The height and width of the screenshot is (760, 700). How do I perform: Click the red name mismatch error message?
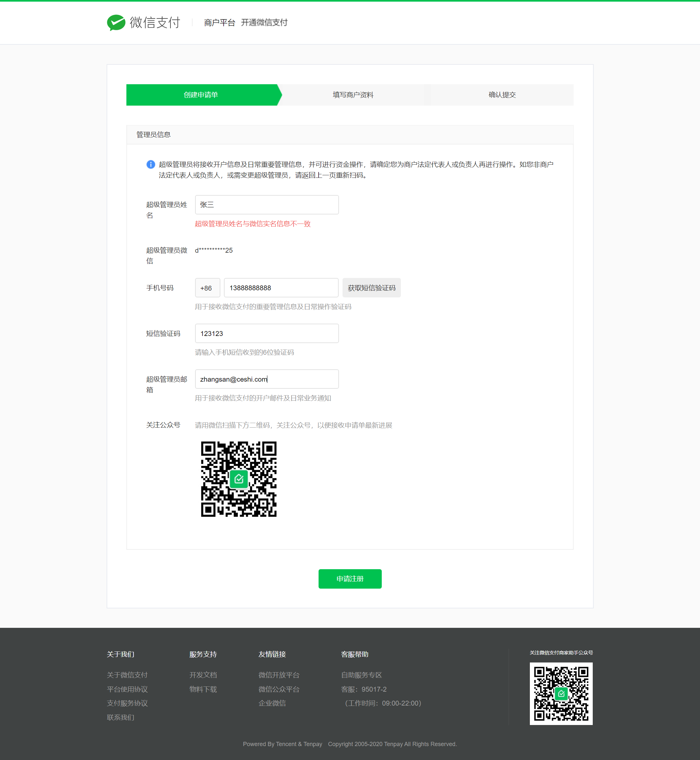click(x=253, y=224)
